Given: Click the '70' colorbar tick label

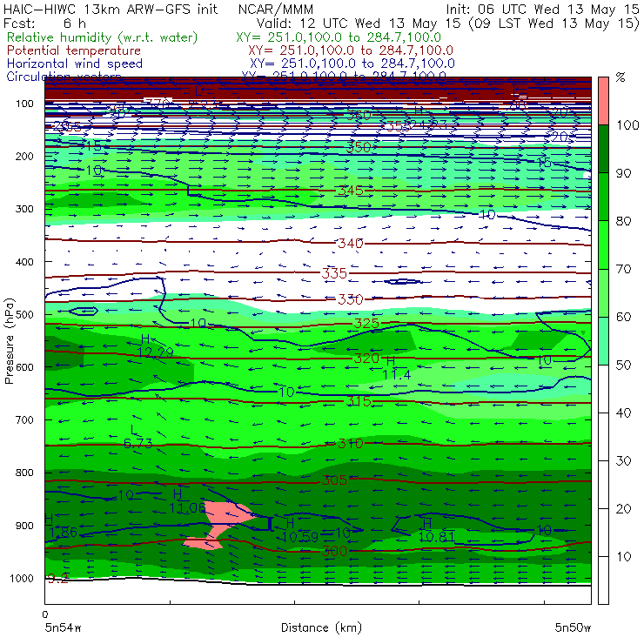Looking at the screenshot, I should 623,270.
